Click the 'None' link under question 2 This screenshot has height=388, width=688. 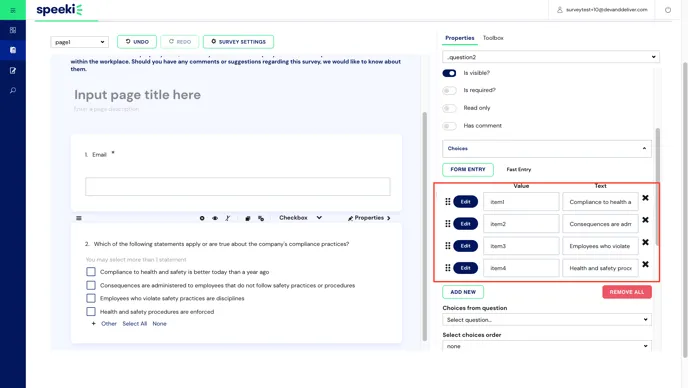pos(159,323)
